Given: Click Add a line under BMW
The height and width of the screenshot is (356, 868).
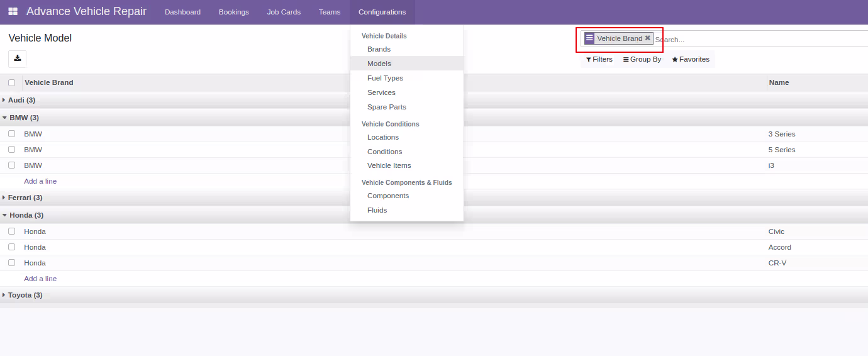Looking at the screenshot, I should pos(40,181).
